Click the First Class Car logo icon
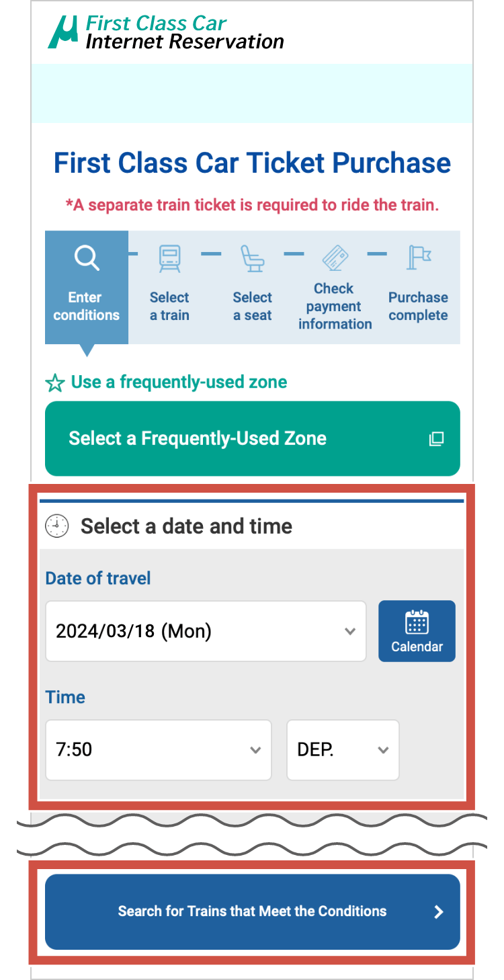Screen dimensions: 504x980 65,32
